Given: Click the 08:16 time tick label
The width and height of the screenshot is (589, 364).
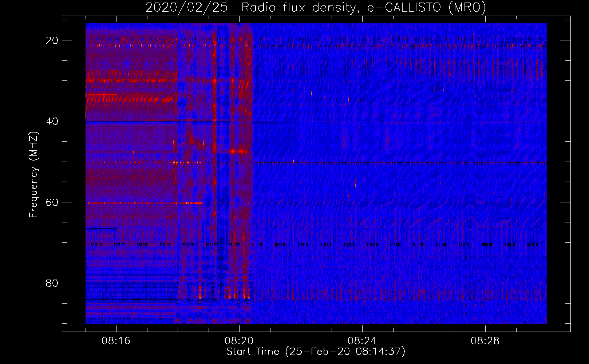Looking at the screenshot, I should click(x=116, y=341).
